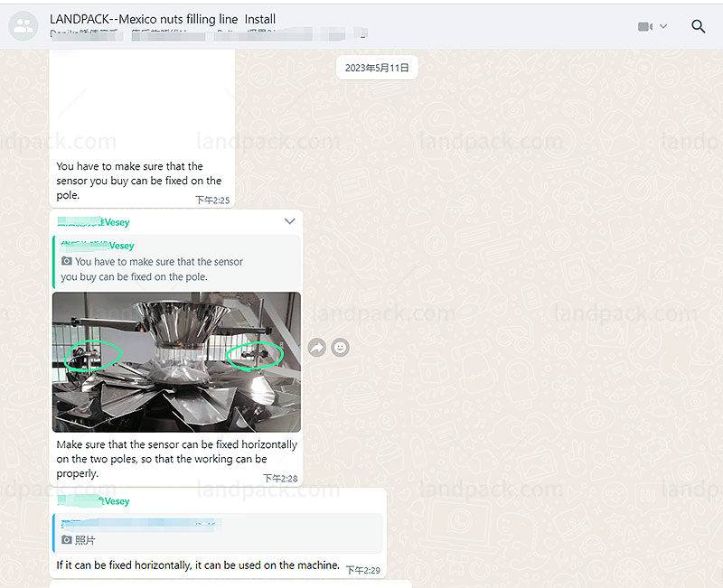Click the 'fixed on the pole' message bubble
Image resolution: width=723 pixels, height=588 pixels.
(x=138, y=181)
